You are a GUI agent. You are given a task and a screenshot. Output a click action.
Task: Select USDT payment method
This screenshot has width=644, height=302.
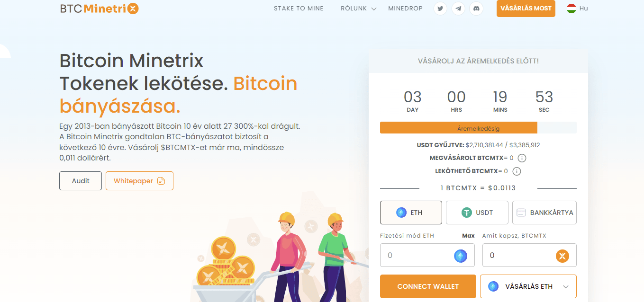click(477, 213)
